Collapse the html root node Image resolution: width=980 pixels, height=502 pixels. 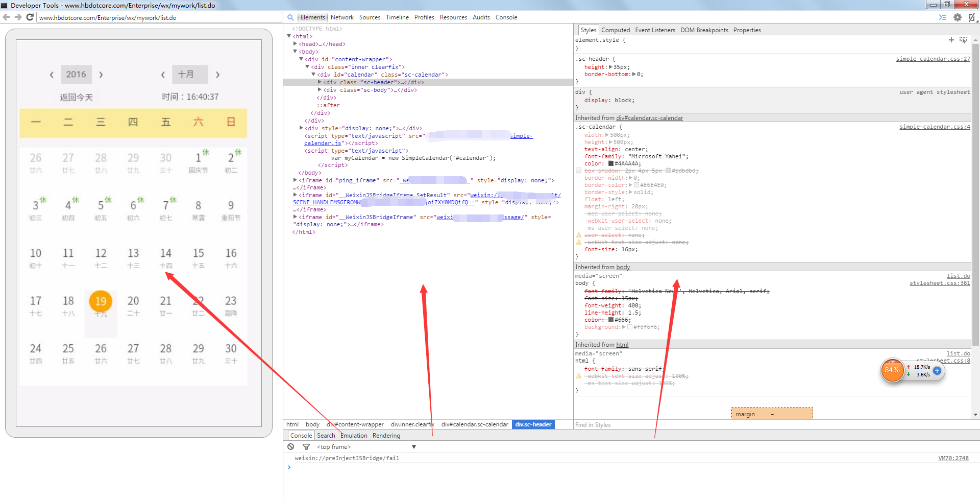tap(289, 36)
